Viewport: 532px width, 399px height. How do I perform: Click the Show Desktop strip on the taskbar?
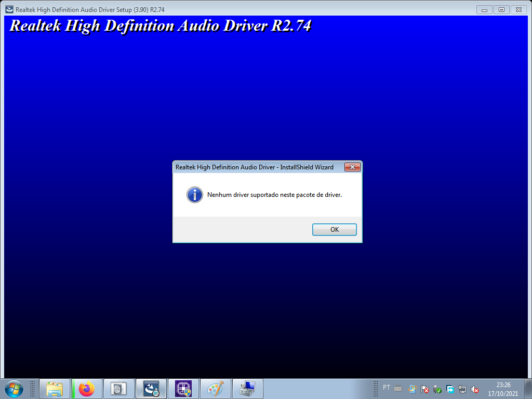click(x=528, y=389)
